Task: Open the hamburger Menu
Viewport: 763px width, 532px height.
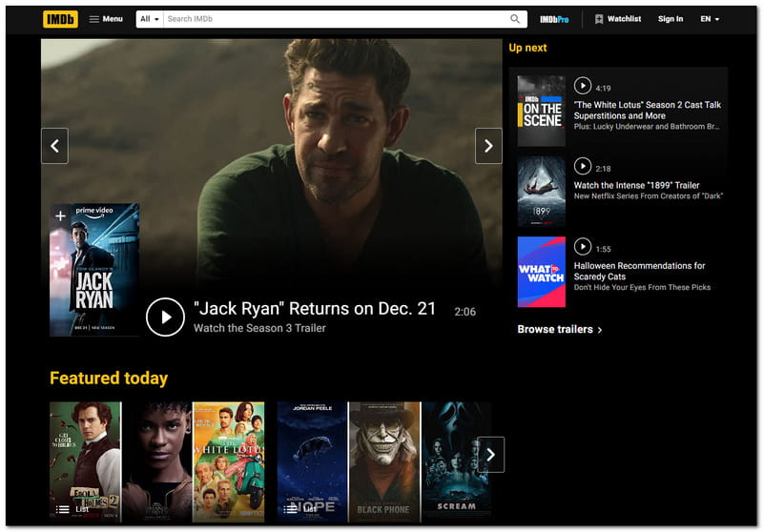Action: [x=106, y=19]
